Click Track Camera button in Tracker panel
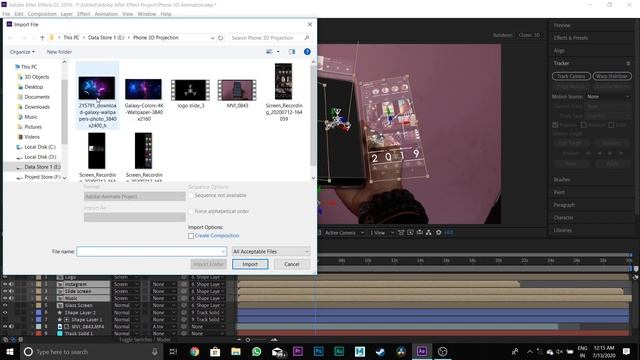The image size is (640, 360). 571,76
